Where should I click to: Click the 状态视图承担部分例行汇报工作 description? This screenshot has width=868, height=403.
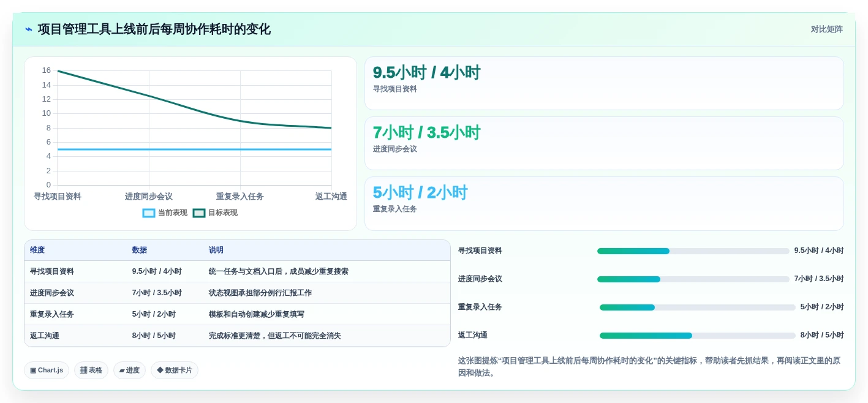pos(260,293)
